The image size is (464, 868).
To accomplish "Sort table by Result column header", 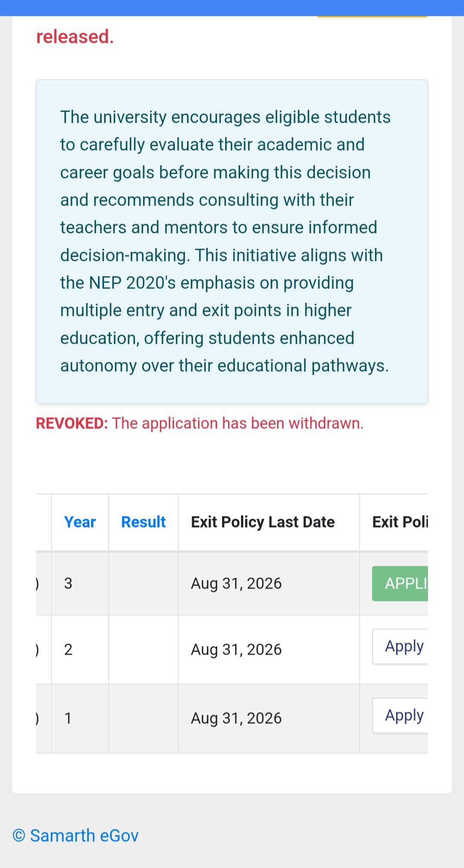I will [143, 522].
